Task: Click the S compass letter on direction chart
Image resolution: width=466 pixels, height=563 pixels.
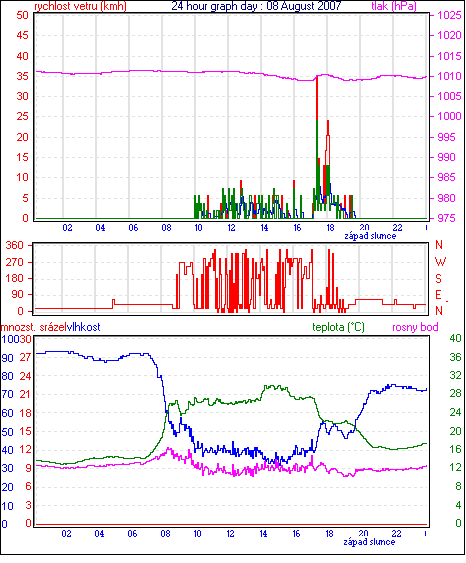Action: (438, 278)
